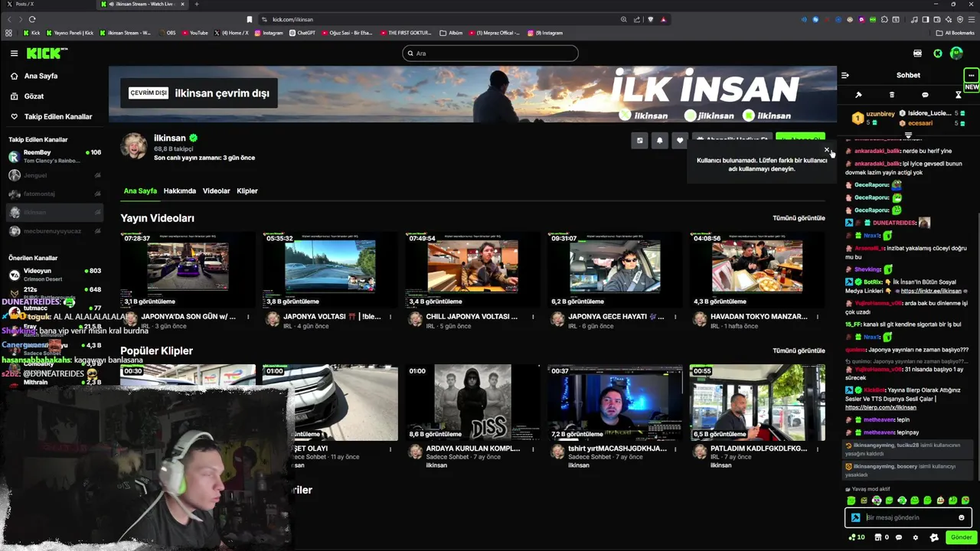The height and width of the screenshot is (551, 980).
Task: Open options menu for tshirt yırtMACASHJGDKHJA clip
Action: (675, 449)
